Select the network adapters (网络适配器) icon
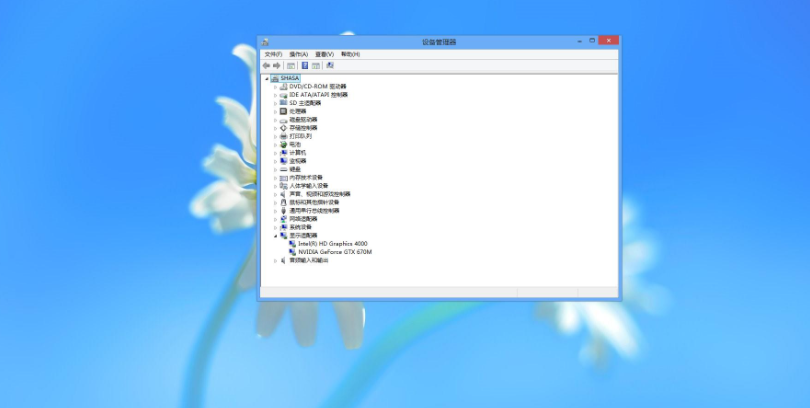Image resolution: width=810 pixels, height=408 pixels. [x=284, y=219]
